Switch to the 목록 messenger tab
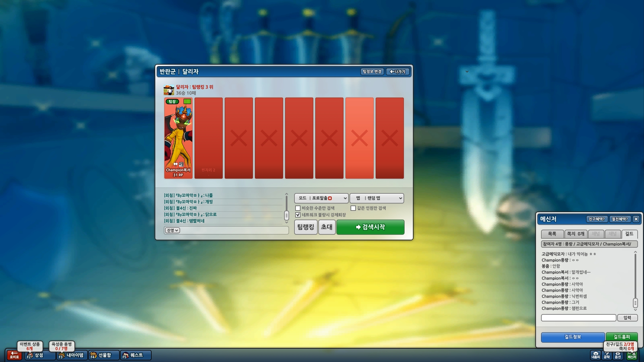This screenshot has height=362, width=644. click(552, 234)
